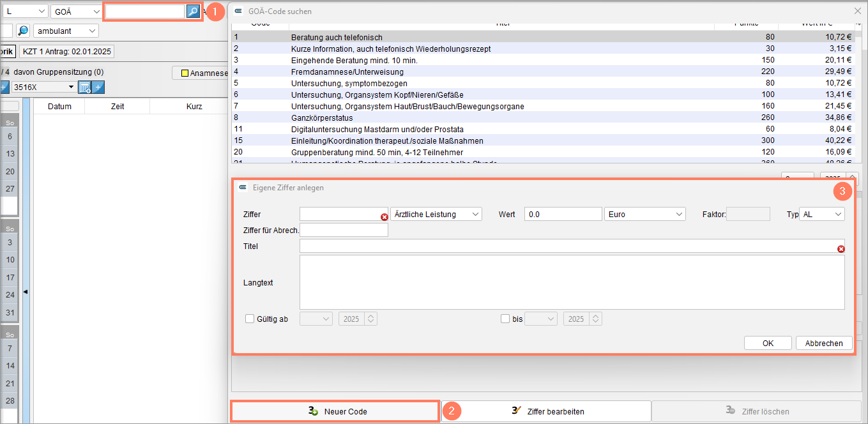Open the L dropdown

(26, 11)
